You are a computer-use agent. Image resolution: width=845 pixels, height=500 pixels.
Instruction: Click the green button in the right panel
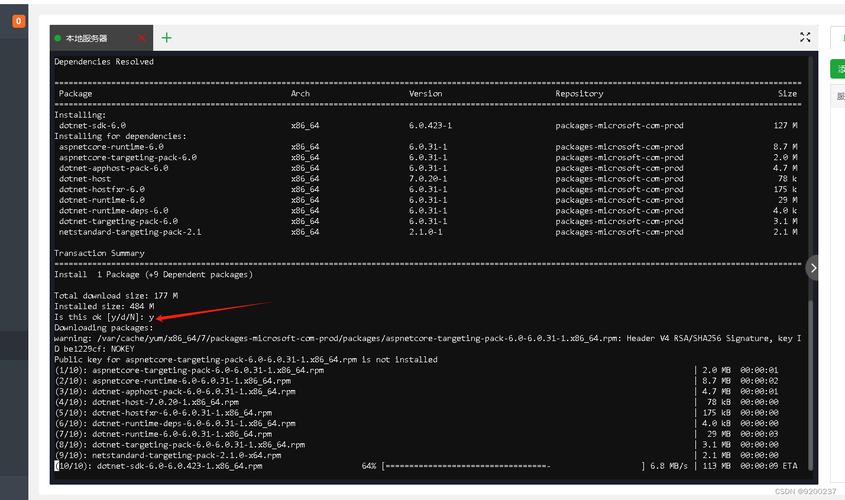(x=838, y=68)
